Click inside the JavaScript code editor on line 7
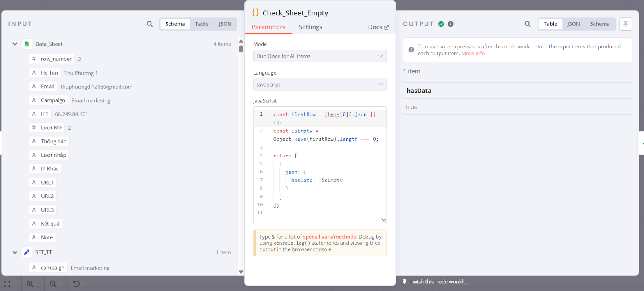Viewport: 644px width, 291px height. [317, 180]
